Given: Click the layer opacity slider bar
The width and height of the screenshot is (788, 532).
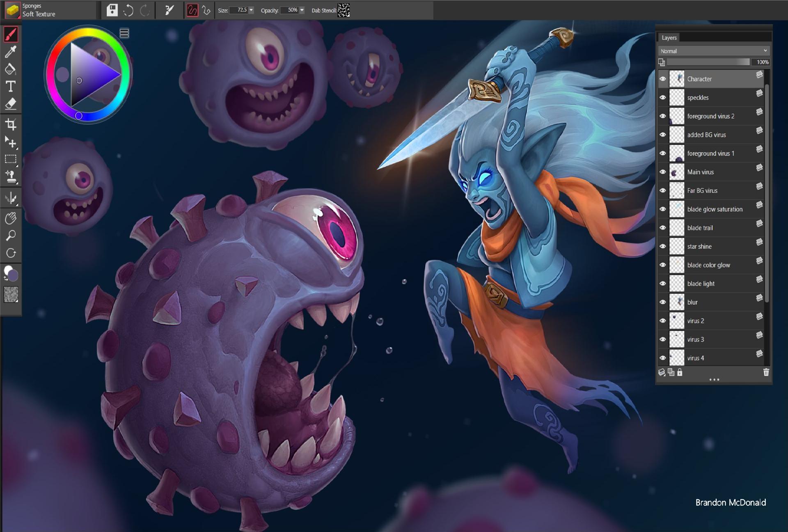Looking at the screenshot, I should (x=708, y=62).
